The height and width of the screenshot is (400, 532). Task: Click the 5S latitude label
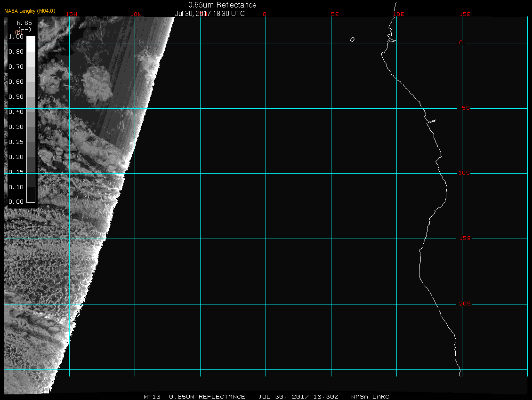click(465, 108)
